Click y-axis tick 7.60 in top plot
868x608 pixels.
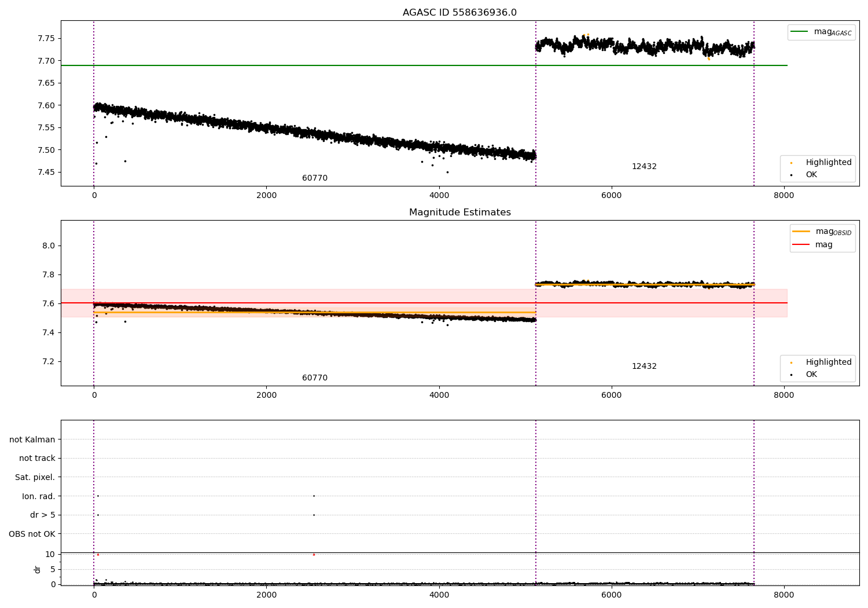(x=46, y=105)
